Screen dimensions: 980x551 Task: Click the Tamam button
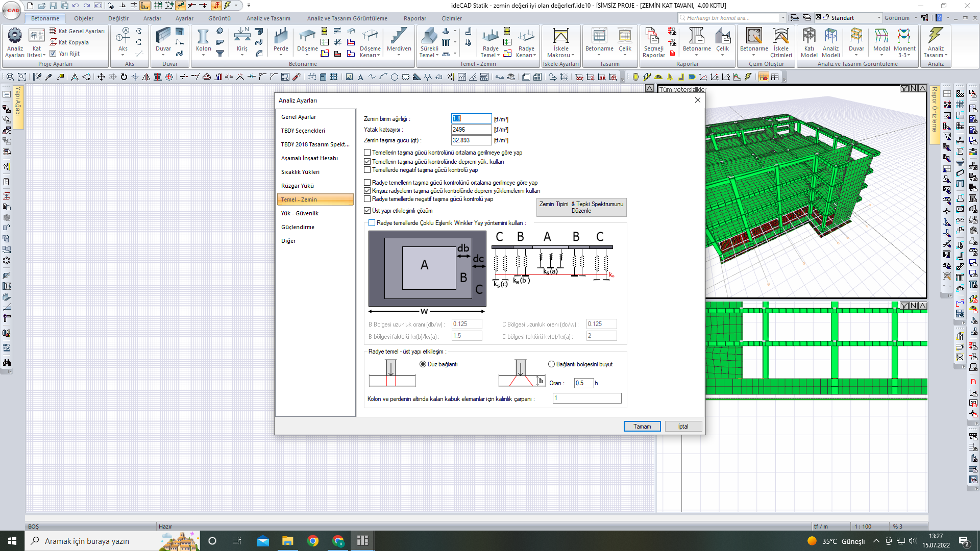coord(642,427)
